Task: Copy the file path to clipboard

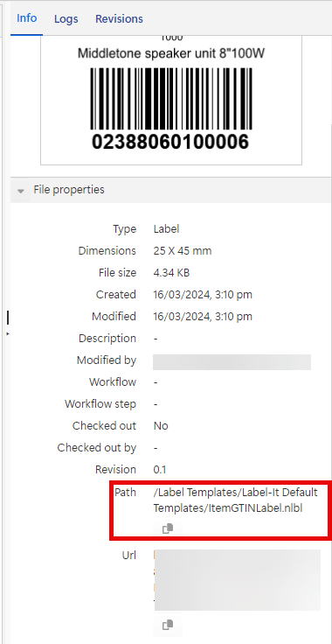Action: pyautogui.click(x=168, y=528)
